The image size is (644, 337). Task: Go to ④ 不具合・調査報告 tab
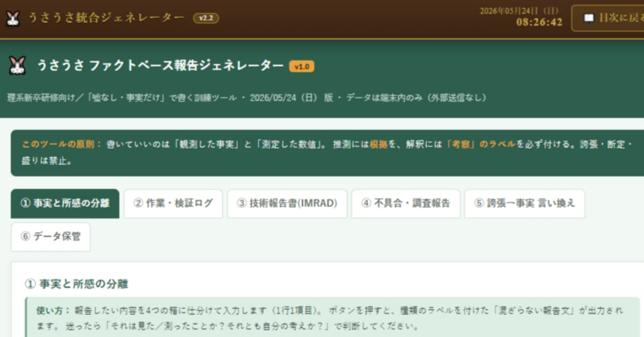pyautogui.click(x=406, y=204)
